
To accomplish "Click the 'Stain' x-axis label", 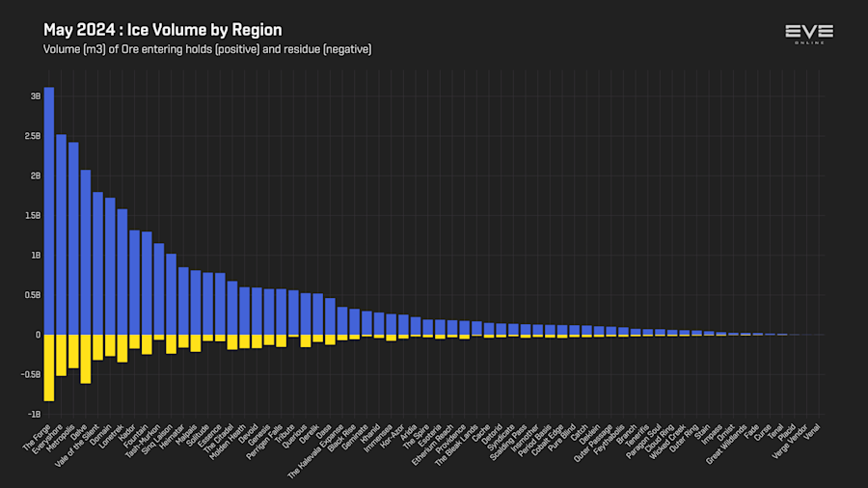I will coord(702,431).
